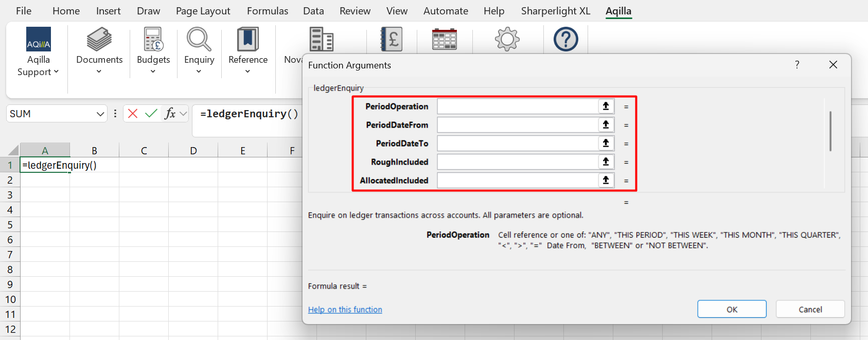Viewport: 868px width, 340px height.
Task: Click the Insert Function fx button
Action: 170,114
